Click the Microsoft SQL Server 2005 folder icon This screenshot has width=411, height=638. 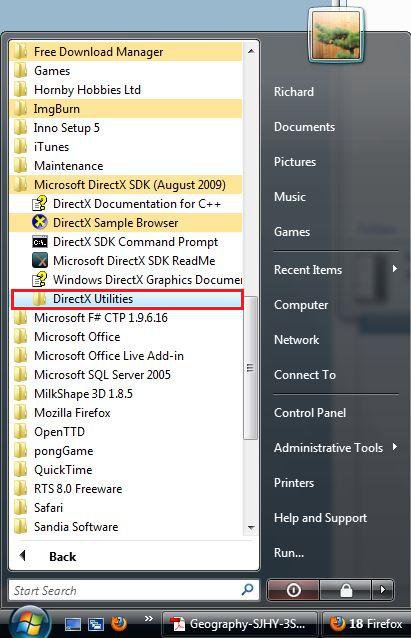click(20, 375)
